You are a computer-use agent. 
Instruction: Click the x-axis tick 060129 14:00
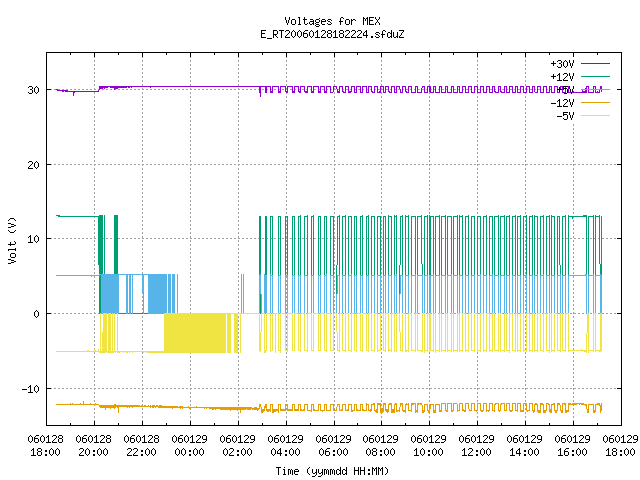(x=524, y=446)
